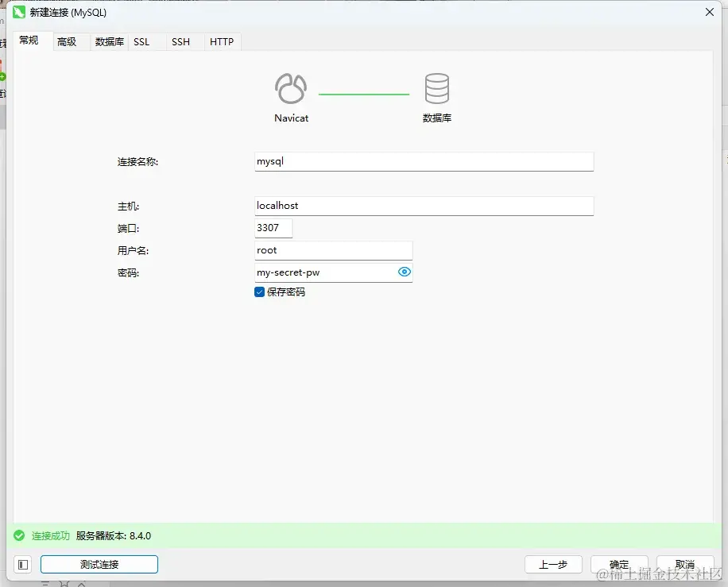Viewport: 728px width, 587px height.
Task: Focus the host field showing localhost
Action: click(424, 206)
